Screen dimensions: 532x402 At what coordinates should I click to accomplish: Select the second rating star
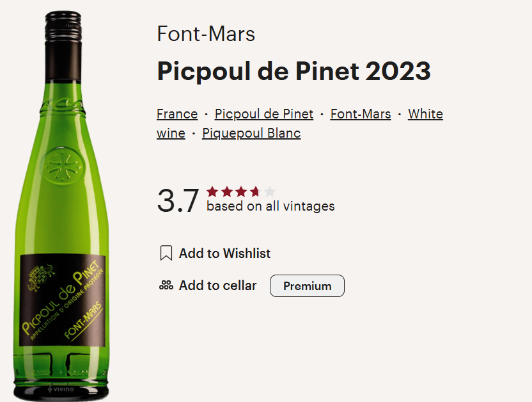[226, 191]
